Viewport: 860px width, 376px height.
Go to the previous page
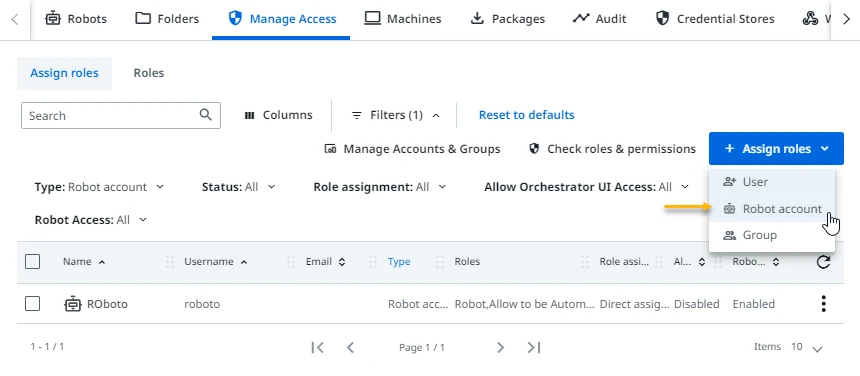click(x=351, y=347)
